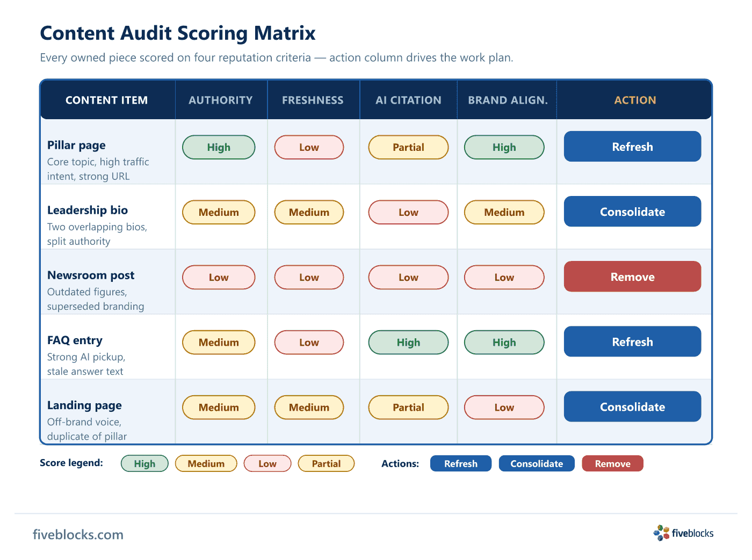
Task: Click the Consolidate pill in Actions legend
Action: pos(537,463)
